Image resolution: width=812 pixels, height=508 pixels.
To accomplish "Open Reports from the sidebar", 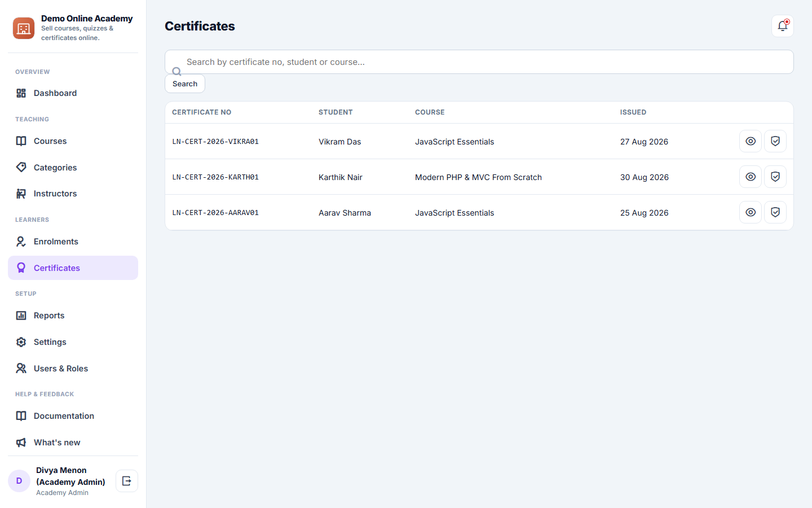I will [x=73, y=316].
